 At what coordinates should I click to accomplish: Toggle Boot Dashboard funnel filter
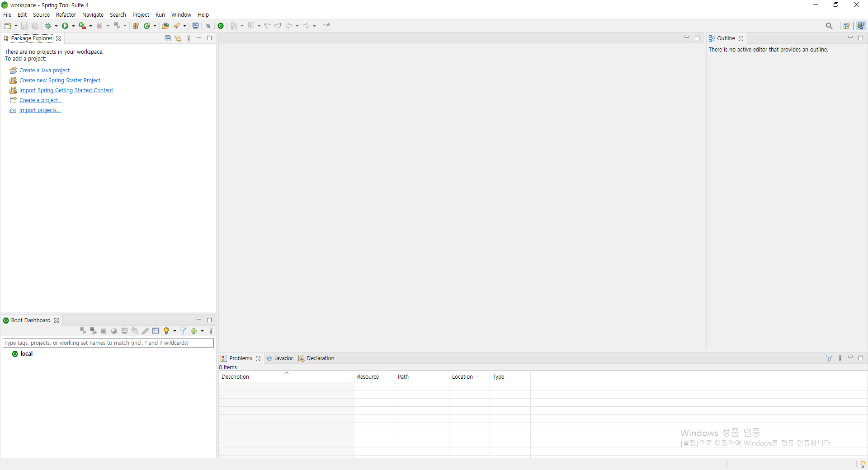183,331
